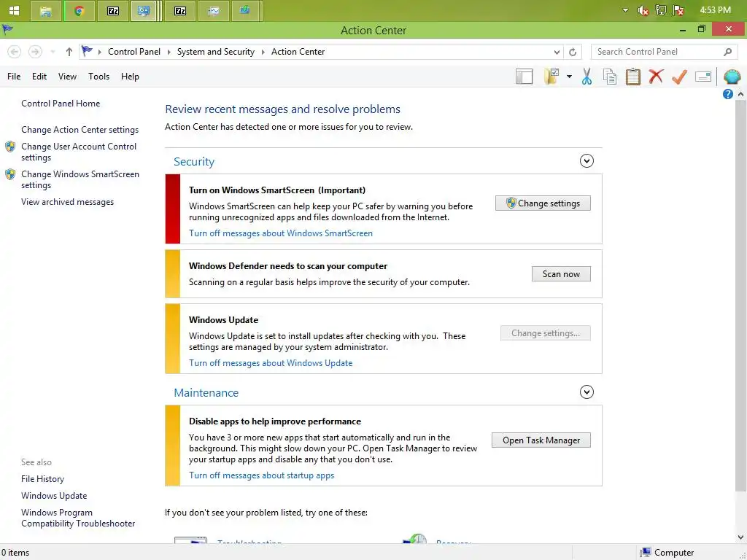
Task: Open the File menu
Action: (x=14, y=76)
